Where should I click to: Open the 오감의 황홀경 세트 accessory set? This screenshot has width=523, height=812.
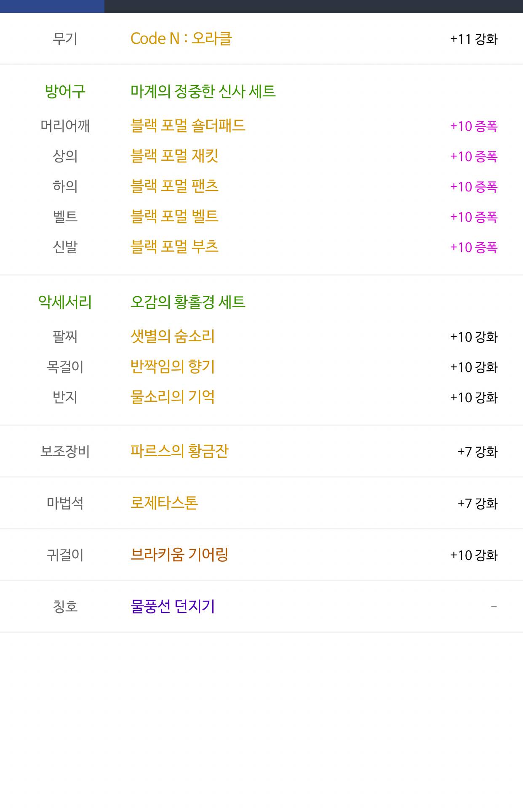point(188,302)
